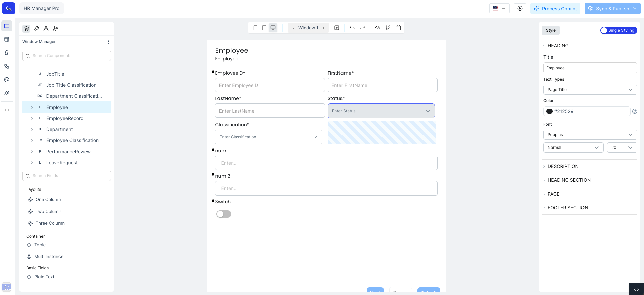Select EmployeeRecord in the tree
The image size is (644, 295).
(67, 118)
